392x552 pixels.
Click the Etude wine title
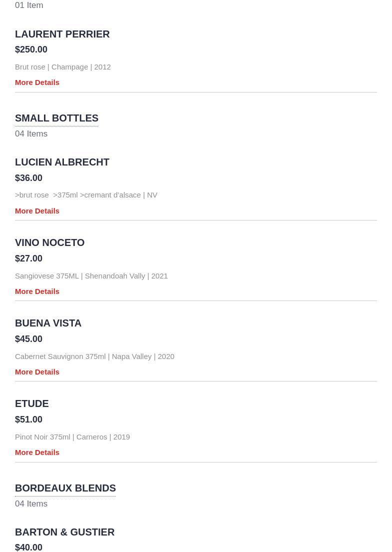tap(31, 404)
